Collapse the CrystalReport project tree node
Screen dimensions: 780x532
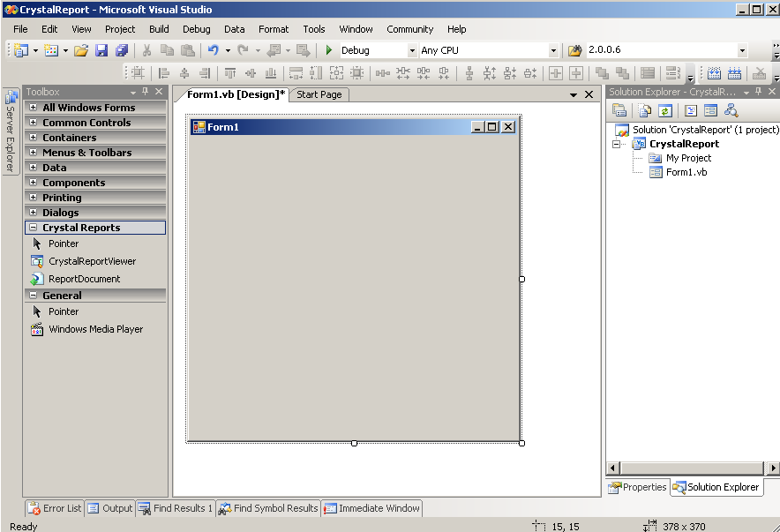click(x=618, y=144)
